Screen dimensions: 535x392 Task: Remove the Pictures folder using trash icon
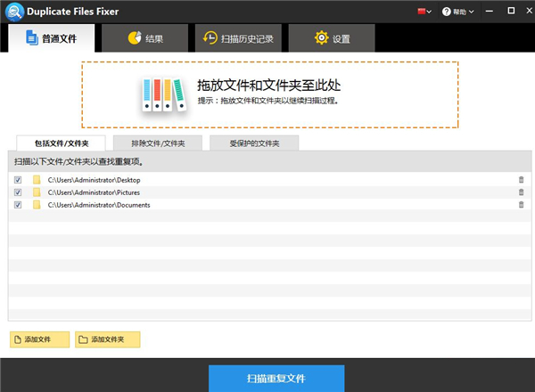pyautogui.click(x=521, y=192)
